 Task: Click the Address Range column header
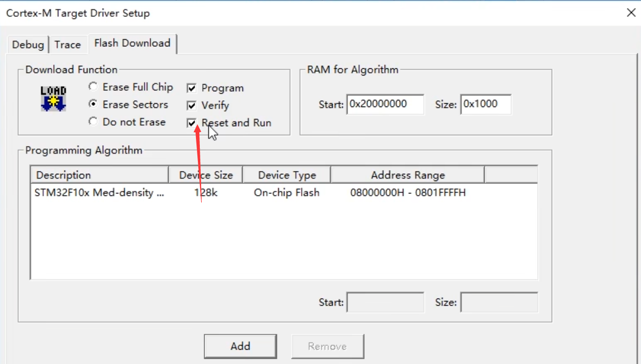(x=407, y=175)
